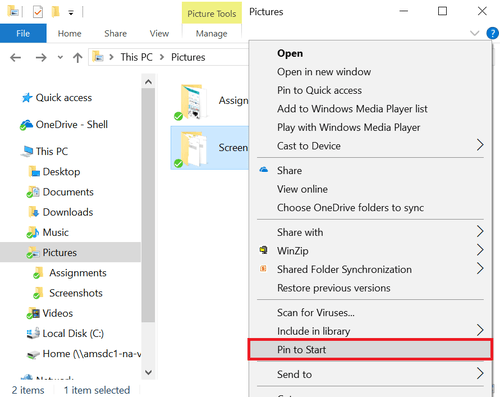
Task: Choose Pin to Quick access
Action: 319,90
